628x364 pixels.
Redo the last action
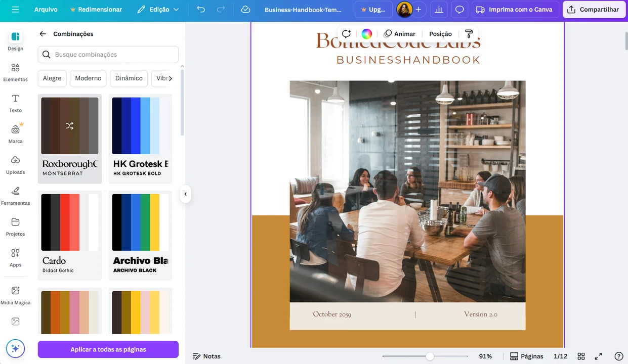click(221, 10)
